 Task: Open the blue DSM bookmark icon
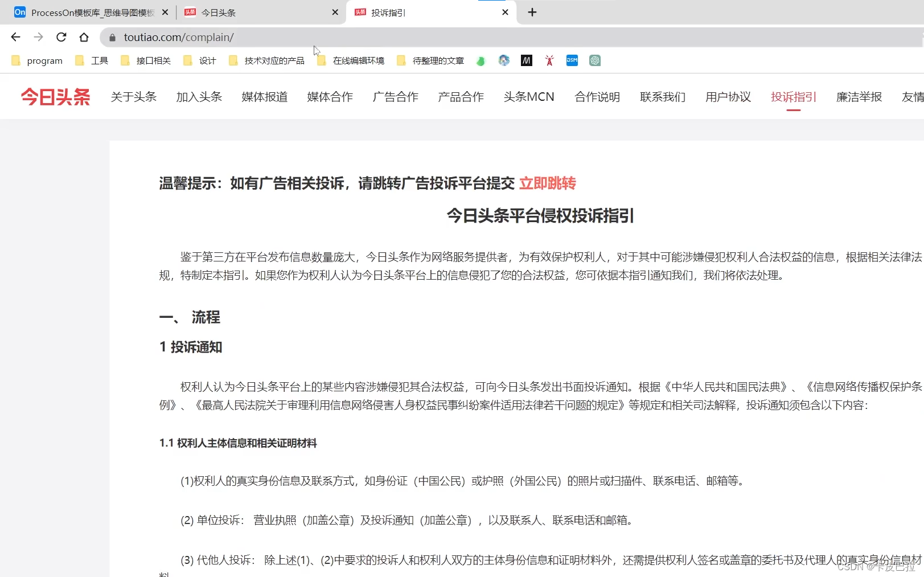tap(572, 60)
